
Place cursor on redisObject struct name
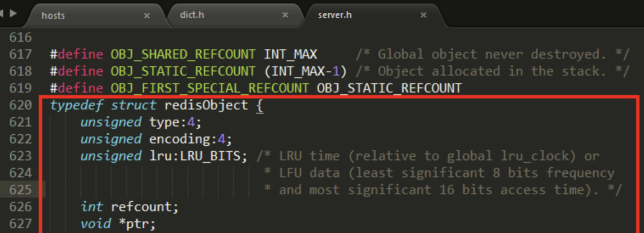click(206, 105)
